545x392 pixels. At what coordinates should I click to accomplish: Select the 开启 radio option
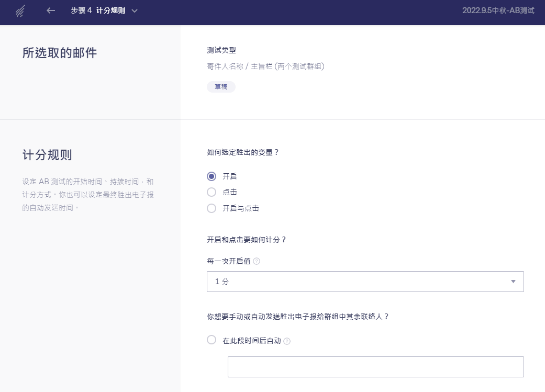pyautogui.click(x=212, y=176)
